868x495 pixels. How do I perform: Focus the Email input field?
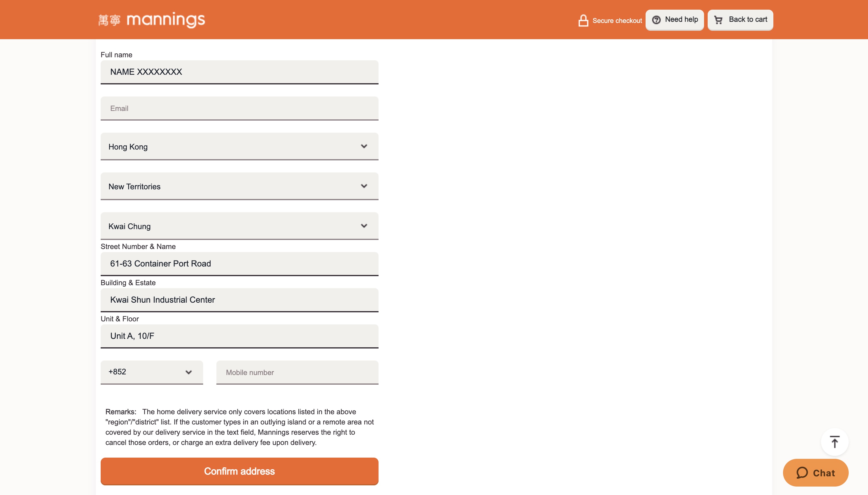click(239, 109)
